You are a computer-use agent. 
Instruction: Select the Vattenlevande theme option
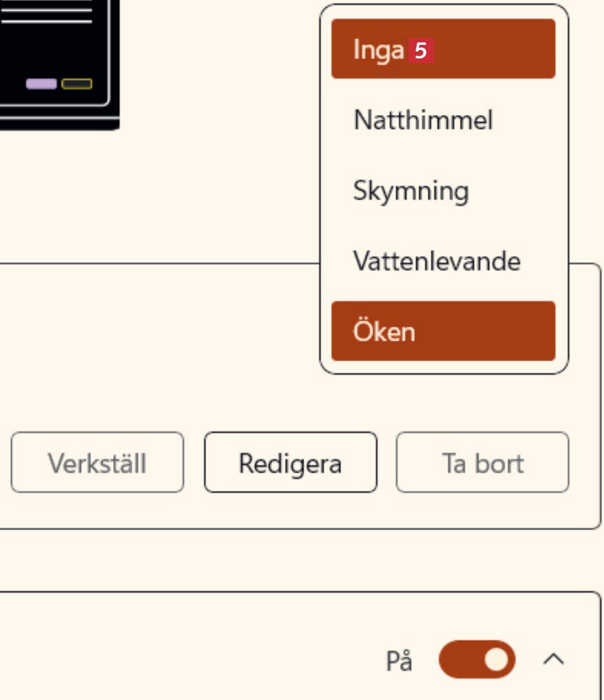pyautogui.click(x=437, y=261)
